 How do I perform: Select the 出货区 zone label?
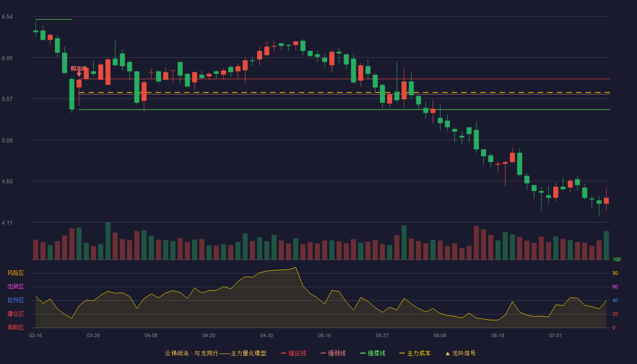pos(15,287)
